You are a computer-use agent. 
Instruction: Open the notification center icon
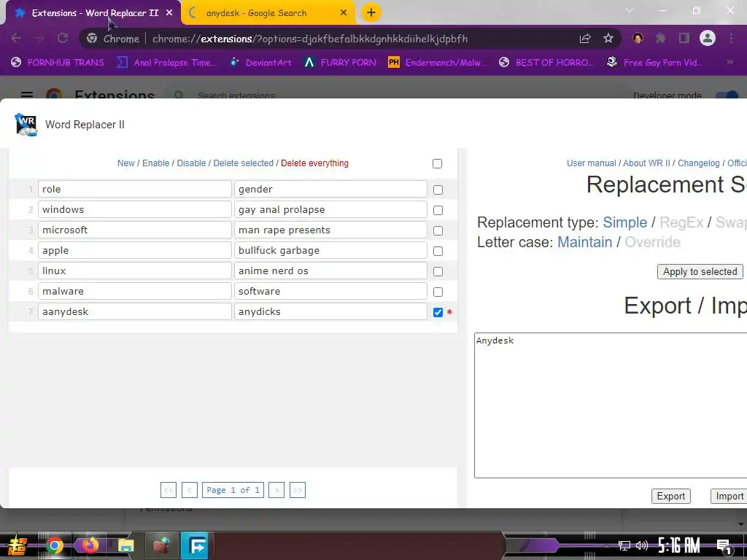(x=724, y=546)
